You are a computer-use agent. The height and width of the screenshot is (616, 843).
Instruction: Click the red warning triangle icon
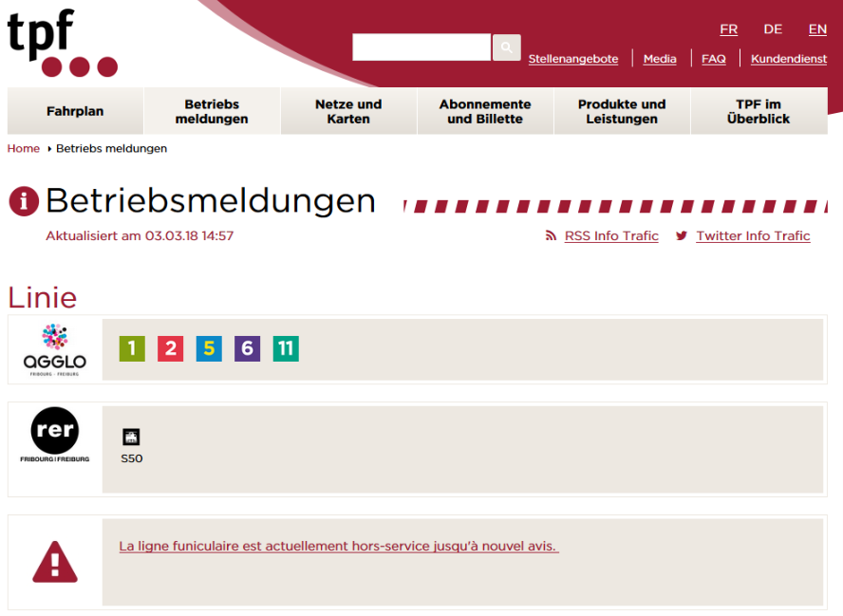[55, 561]
